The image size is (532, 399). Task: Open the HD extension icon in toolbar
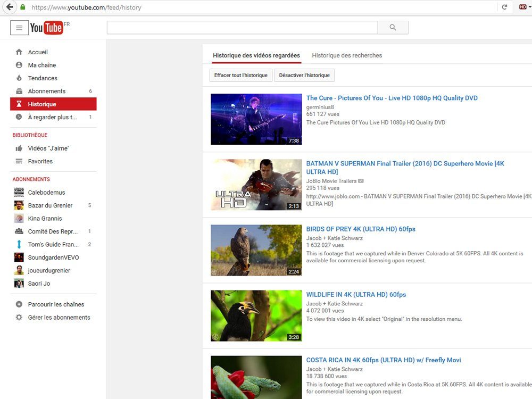click(523, 7)
